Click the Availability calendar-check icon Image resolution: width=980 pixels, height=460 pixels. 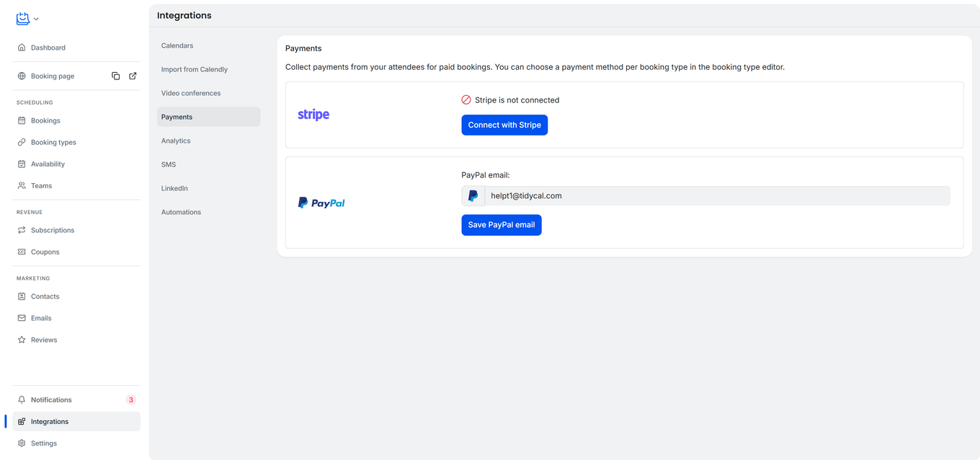tap(22, 164)
